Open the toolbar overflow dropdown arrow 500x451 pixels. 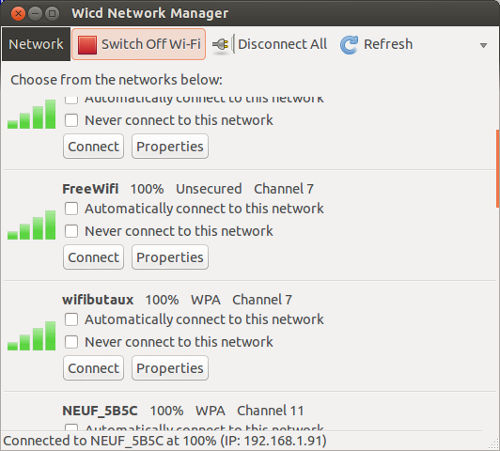pos(483,45)
